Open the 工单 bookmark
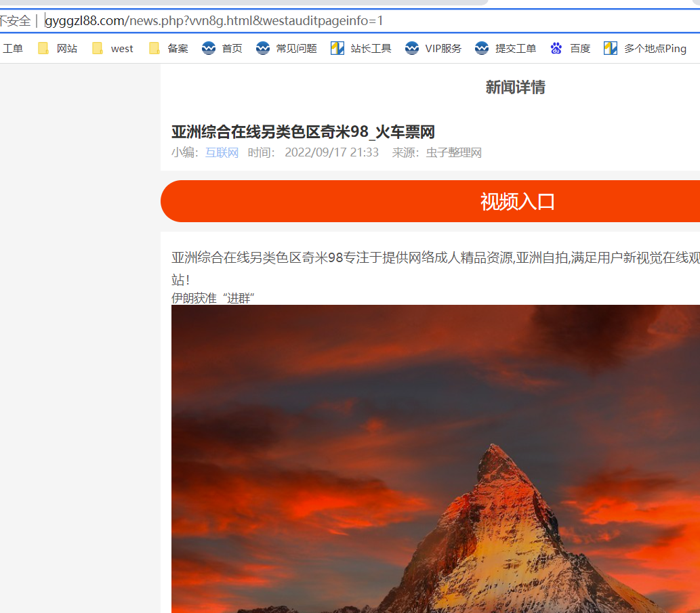 pyautogui.click(x=12, y=48)
